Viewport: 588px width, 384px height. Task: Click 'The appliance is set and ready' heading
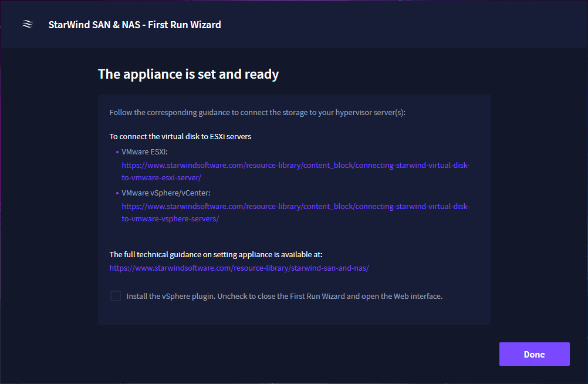188,75
